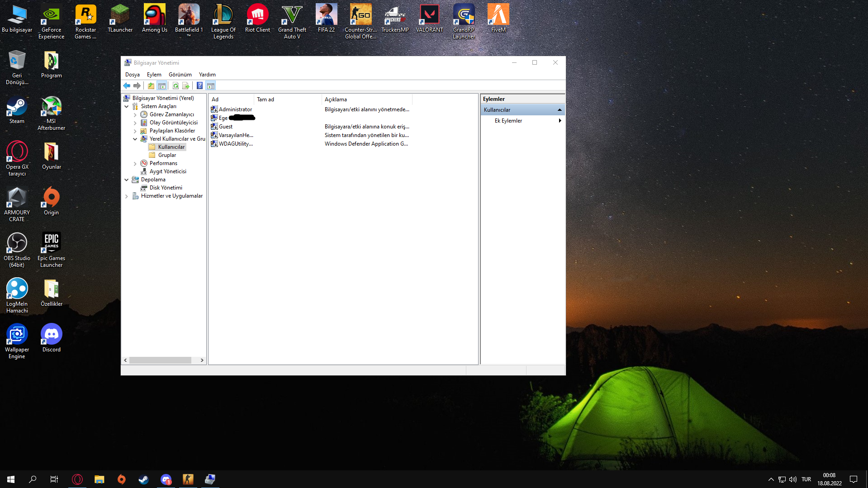Click the tree pane scroll right arrow
The width and height of the screenshot is (868, 488).
(x=202, y=360)
